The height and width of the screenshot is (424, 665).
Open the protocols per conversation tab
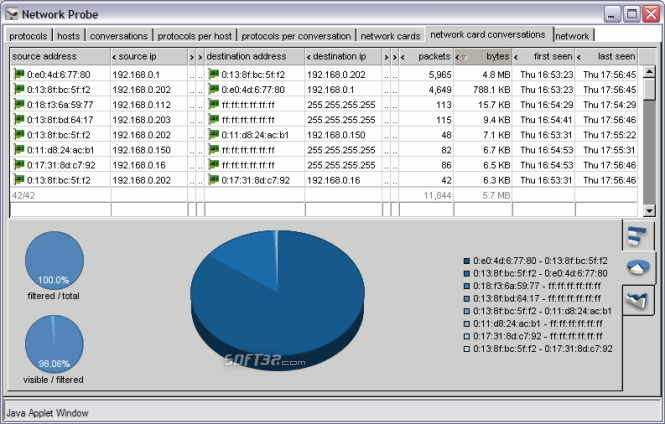[x=296, y=36]
